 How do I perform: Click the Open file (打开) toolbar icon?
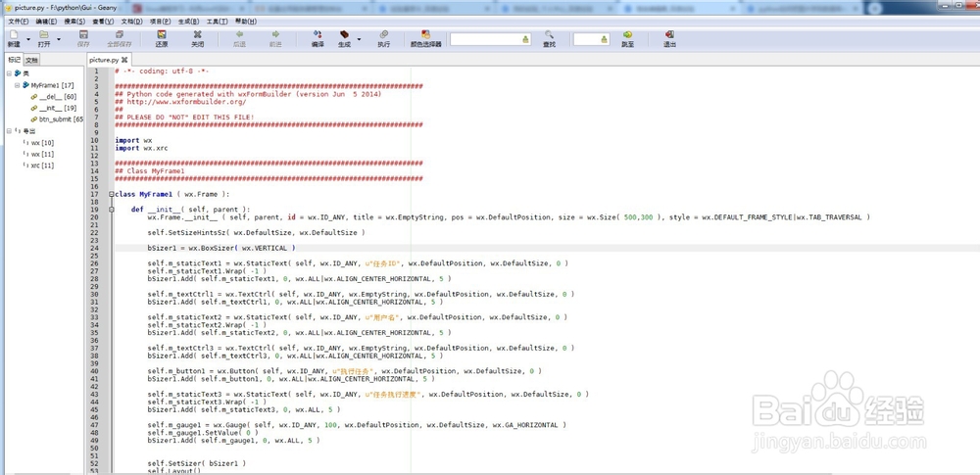pyautogui.click(x=44, y=34)
